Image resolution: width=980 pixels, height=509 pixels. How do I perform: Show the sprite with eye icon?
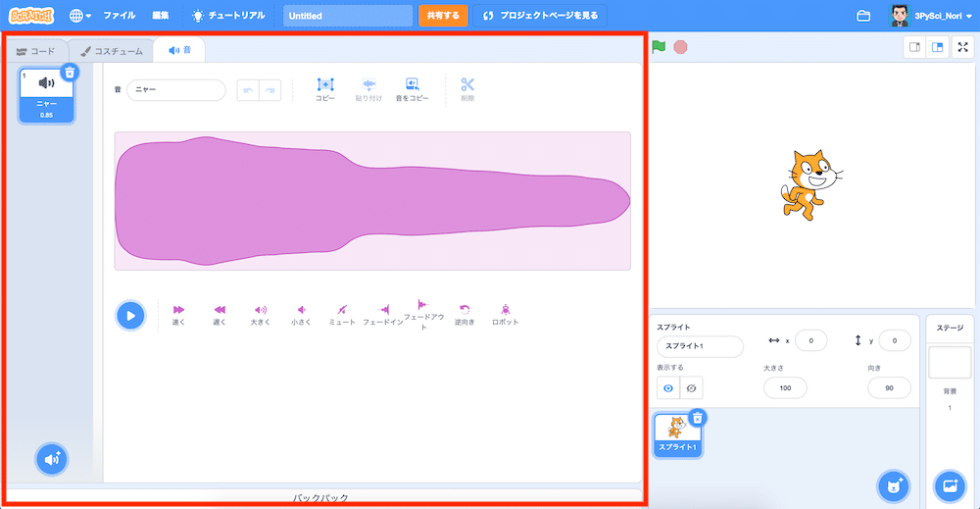pos(668,388)
